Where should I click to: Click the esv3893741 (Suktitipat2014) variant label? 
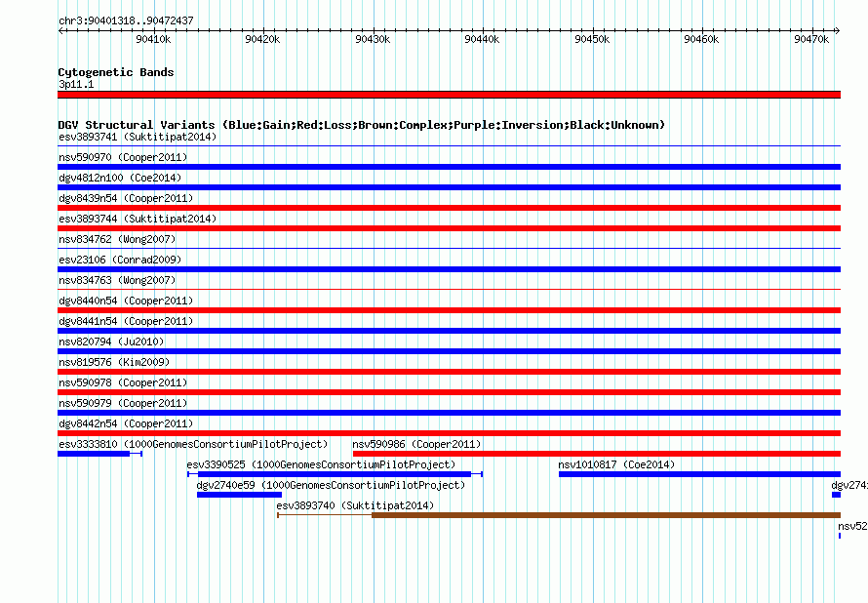(x=138, y=137)
